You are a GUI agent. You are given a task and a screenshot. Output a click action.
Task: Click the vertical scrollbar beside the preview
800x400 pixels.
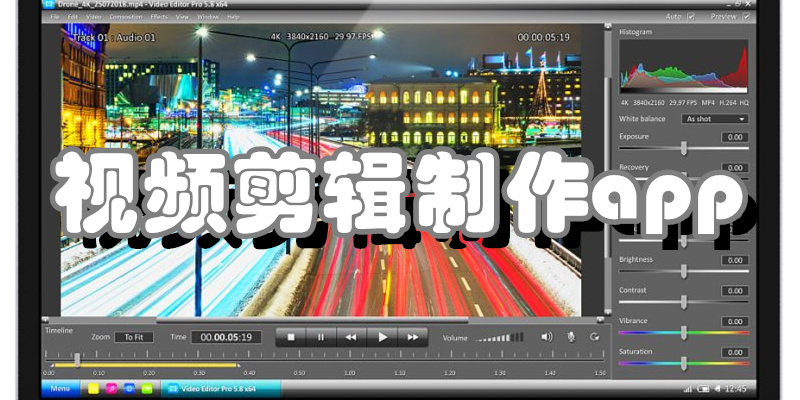click(x=608, y=166)
